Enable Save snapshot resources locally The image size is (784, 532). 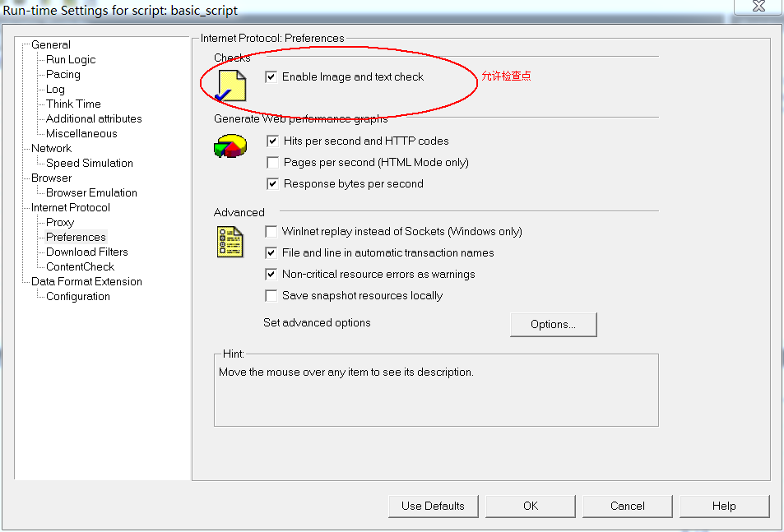(271, 296)
